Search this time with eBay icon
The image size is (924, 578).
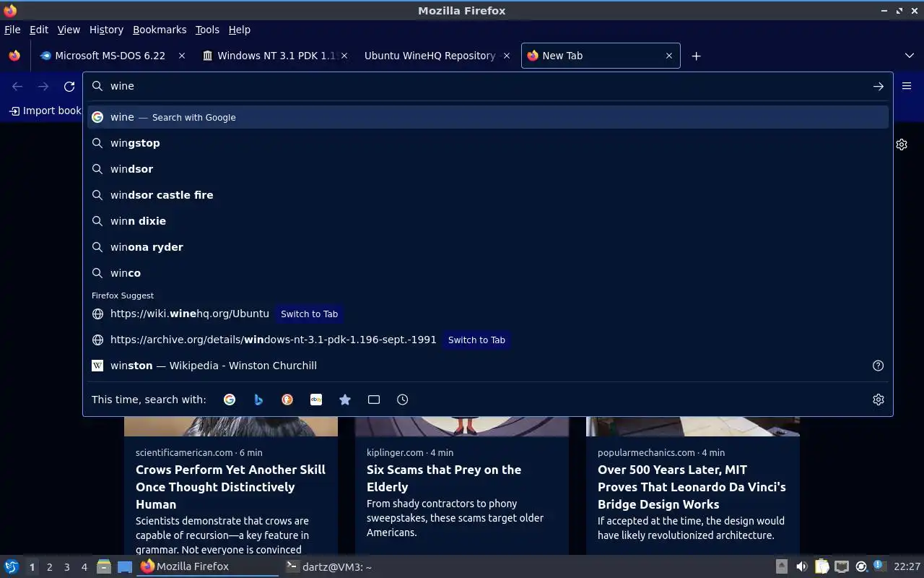(316, 400)
